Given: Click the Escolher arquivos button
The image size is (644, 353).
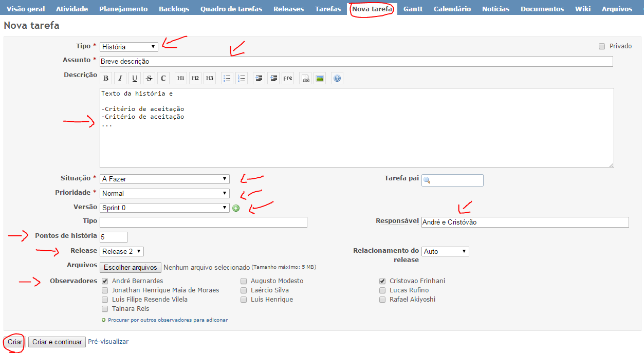Looking at the screenshot, I should [131, 267].
